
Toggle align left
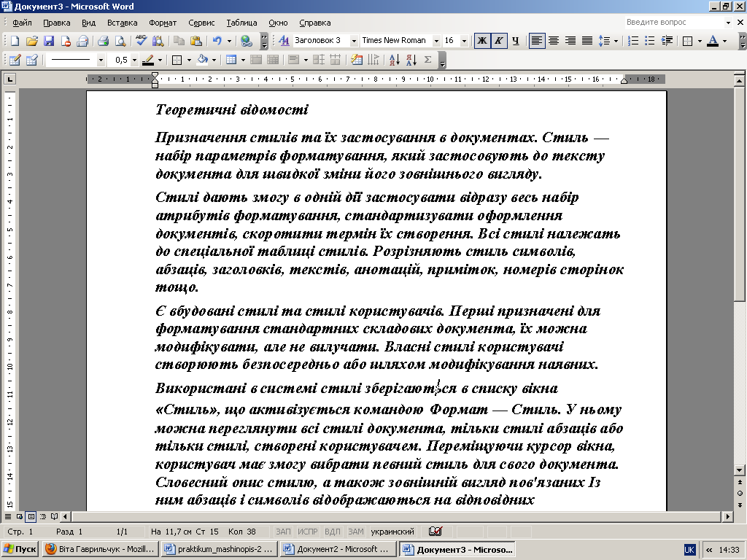[536, 41]
